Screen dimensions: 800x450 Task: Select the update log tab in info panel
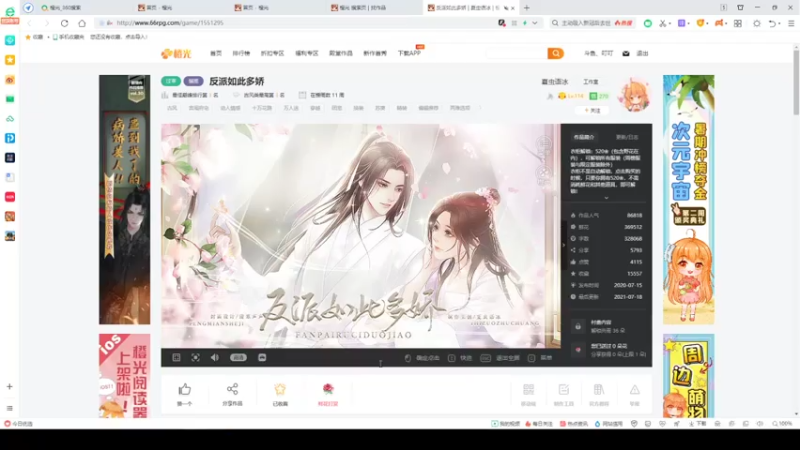[x=627, y=137]
